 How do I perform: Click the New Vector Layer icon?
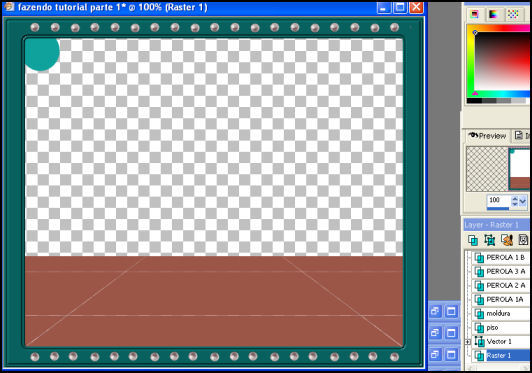pyautogui.click(x=490, y=240)
